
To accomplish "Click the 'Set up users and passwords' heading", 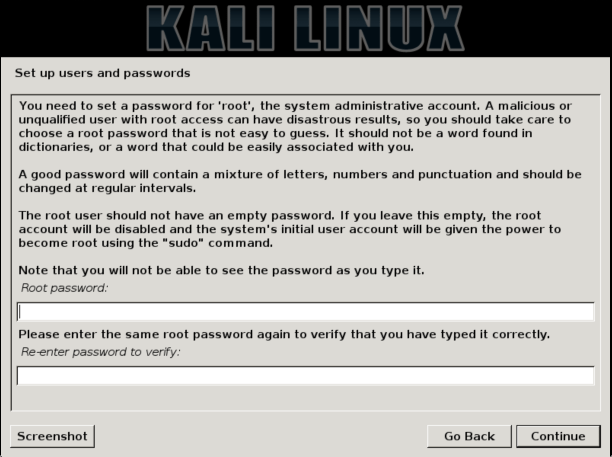I will (x=102, y=73).
